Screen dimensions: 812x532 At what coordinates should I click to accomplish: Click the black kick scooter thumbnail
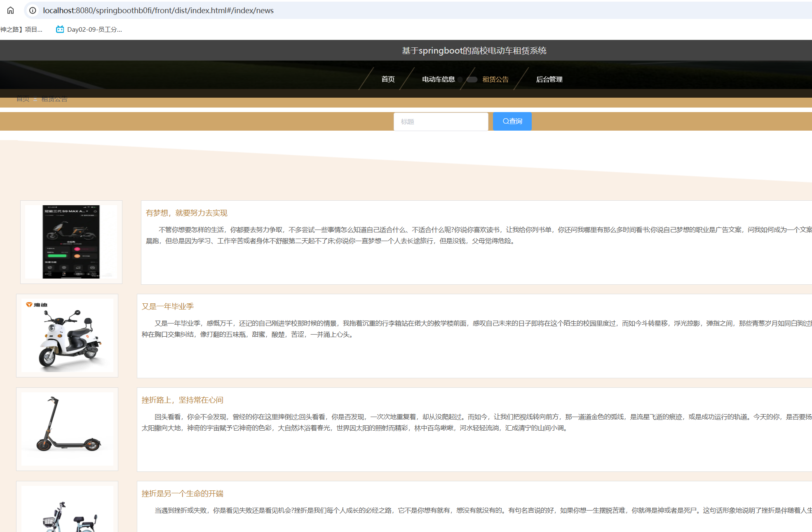(x=67, y=429)
